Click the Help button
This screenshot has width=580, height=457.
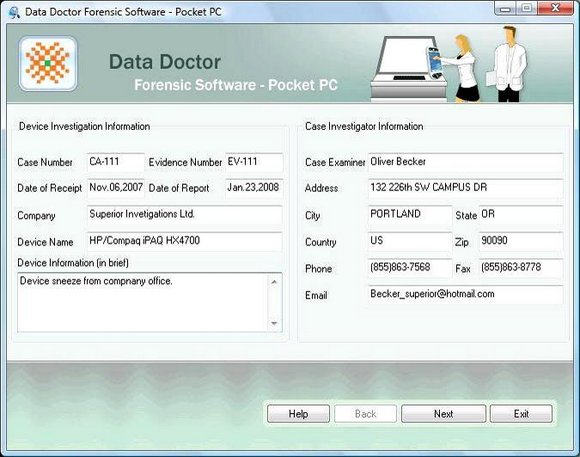coord(298,414)
